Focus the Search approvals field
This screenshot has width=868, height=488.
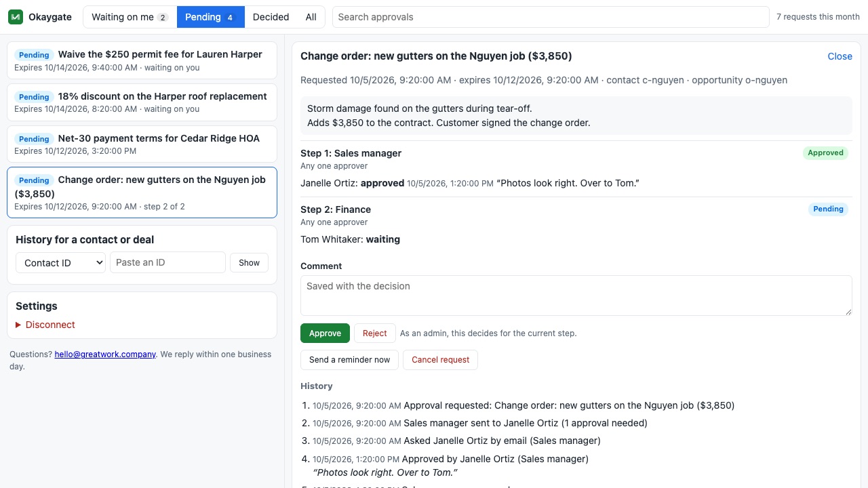click(551, 17)
